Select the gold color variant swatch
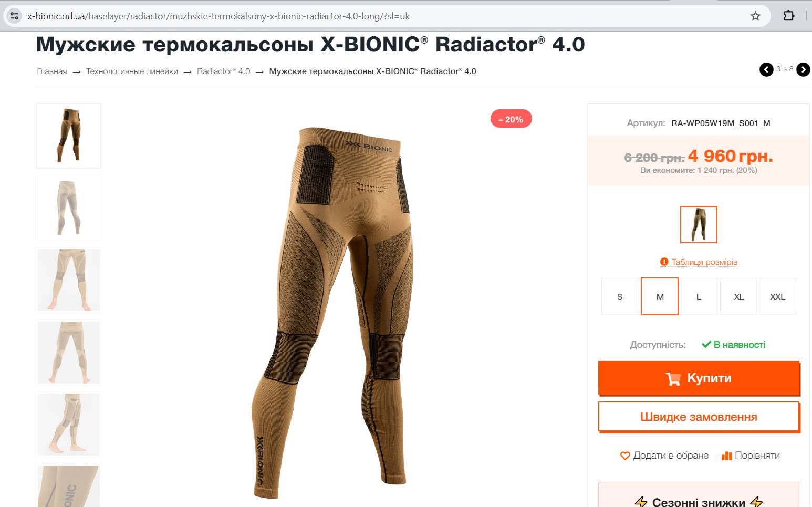 (x=699, y=224)
